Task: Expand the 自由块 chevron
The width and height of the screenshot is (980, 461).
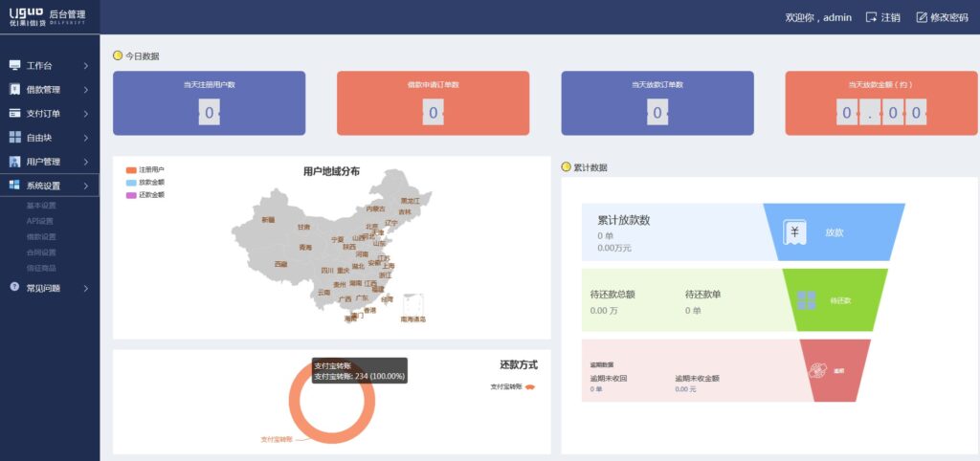Action: coord(85,138)
